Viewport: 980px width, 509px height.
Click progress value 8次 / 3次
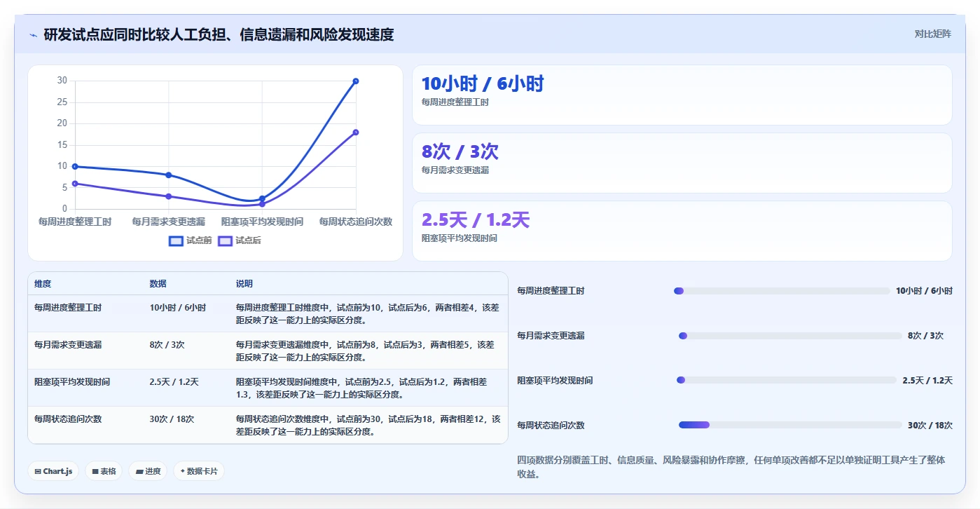[925, 336]
